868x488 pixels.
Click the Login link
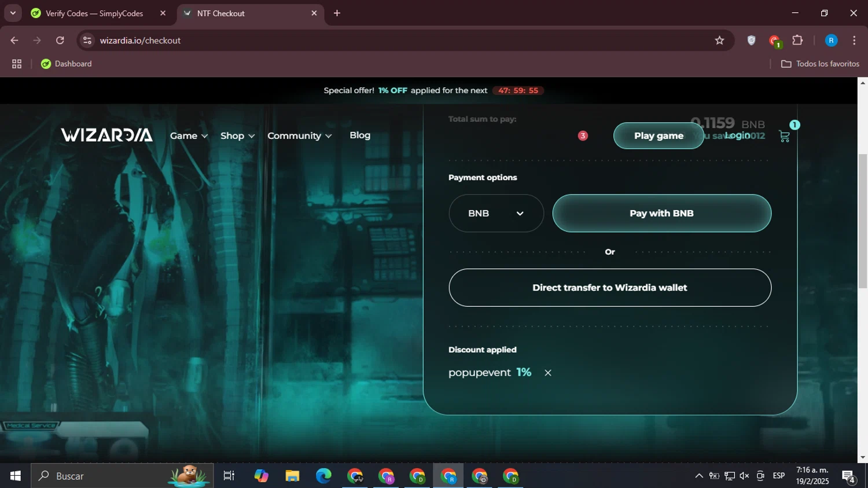(x=737, y=135)
